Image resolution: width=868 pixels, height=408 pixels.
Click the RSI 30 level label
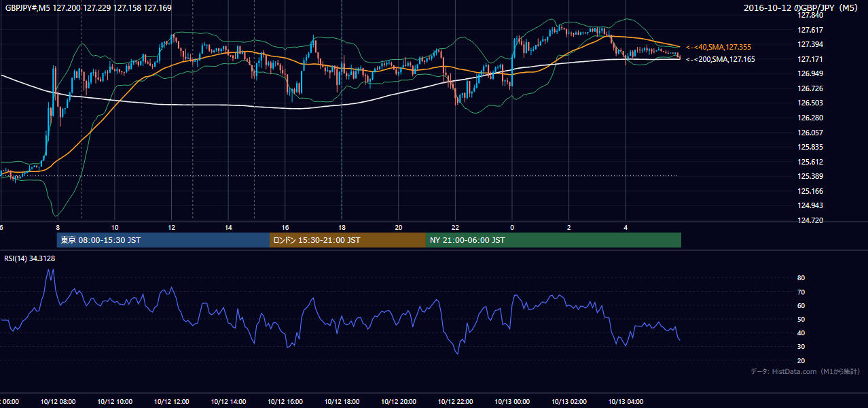pyautogui.click(x=801, y=346)
